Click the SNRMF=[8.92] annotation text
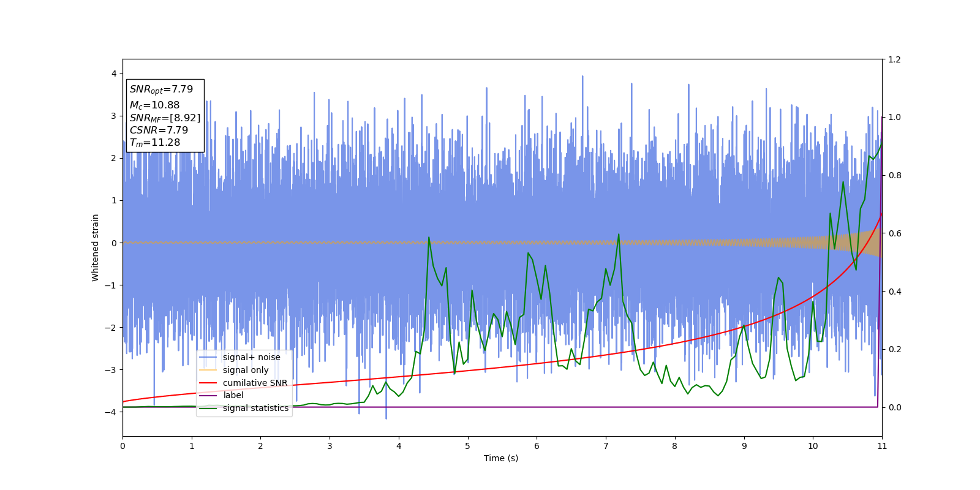980x490 pixels. point(165,118)
